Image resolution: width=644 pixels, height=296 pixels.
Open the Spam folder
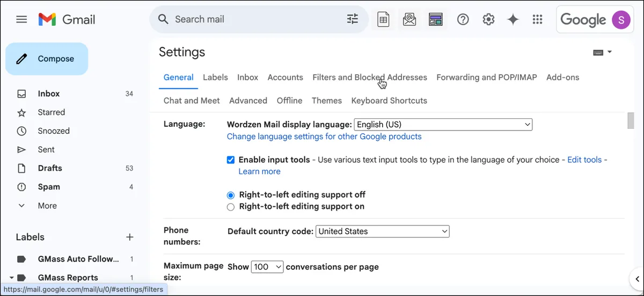point(49,187)
